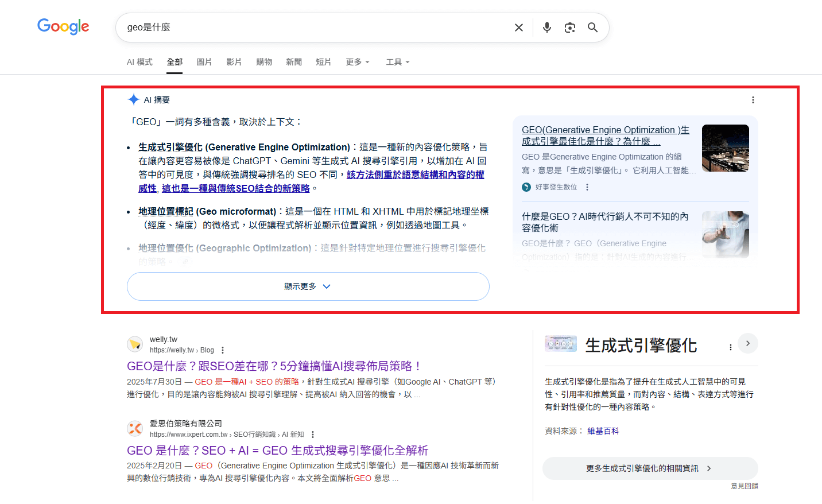Click the search input field
822x504 pixels.
316,28
